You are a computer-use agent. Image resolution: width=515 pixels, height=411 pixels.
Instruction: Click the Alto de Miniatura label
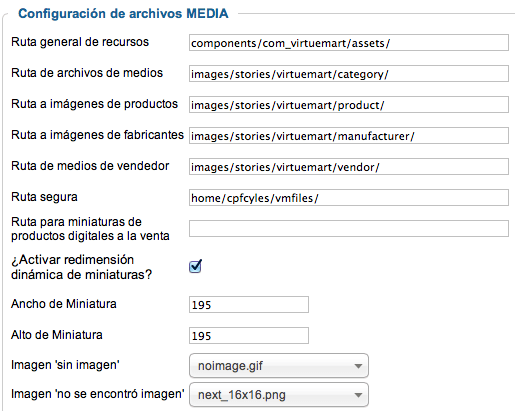coord(57,335)
